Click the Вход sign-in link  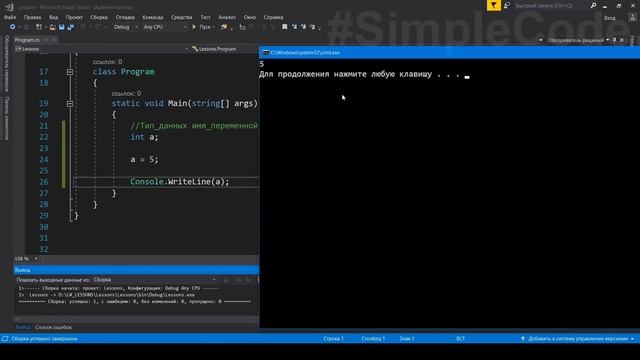point(610,18)
